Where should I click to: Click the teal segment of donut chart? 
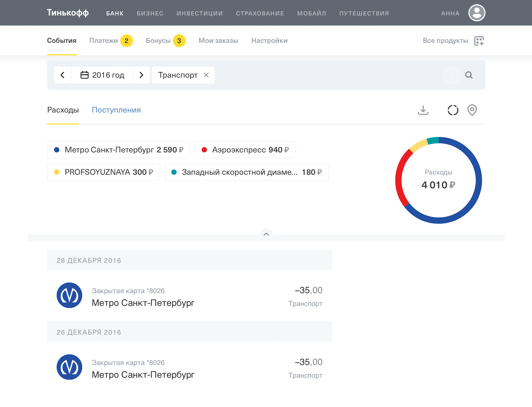pyautogui.click(x=433, y=140)
